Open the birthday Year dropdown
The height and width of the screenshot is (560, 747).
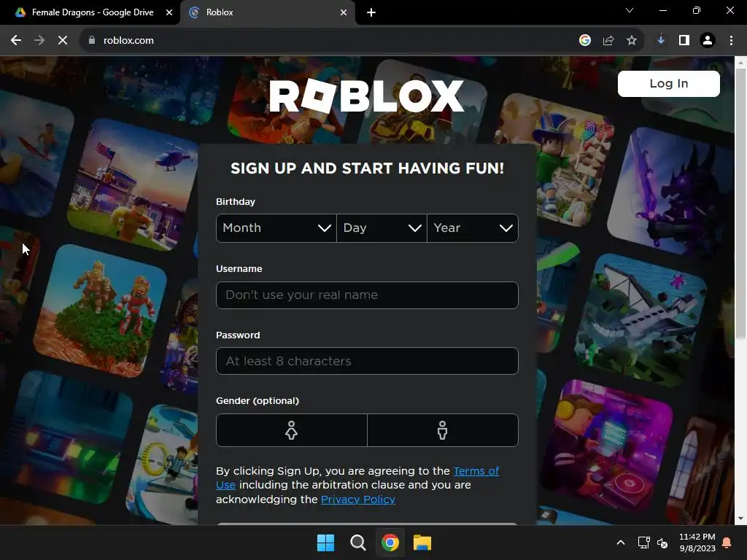pos(473,228)
